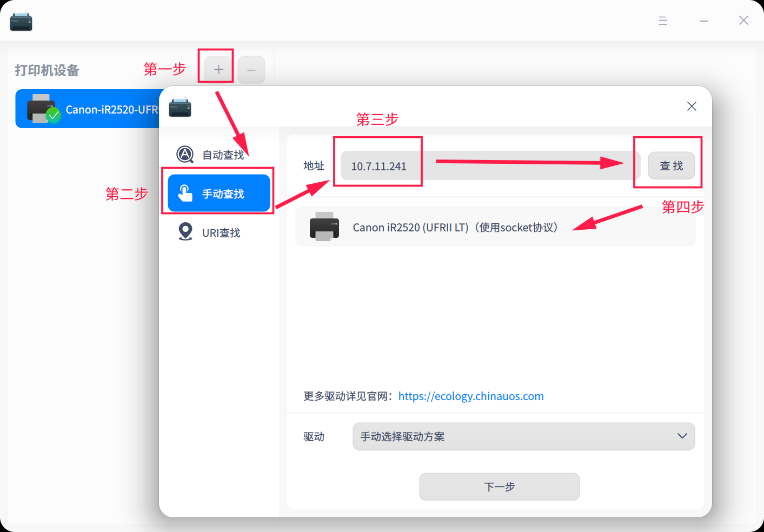Click the plus add-printer button
The width and height of the screenshot is (764, 532).
218,69
